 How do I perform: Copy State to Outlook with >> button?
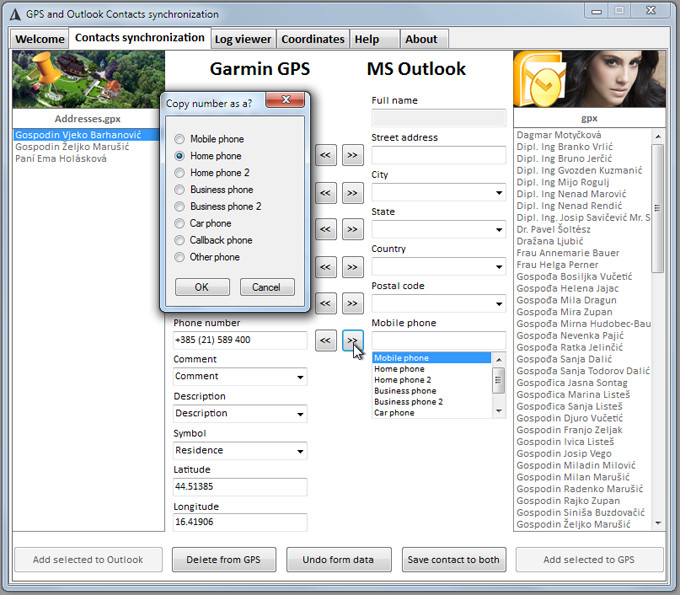(x=353, y=229)
